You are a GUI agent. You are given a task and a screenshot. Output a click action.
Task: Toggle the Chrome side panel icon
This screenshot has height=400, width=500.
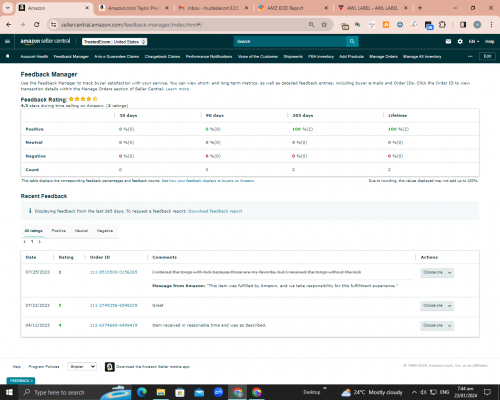463,25
